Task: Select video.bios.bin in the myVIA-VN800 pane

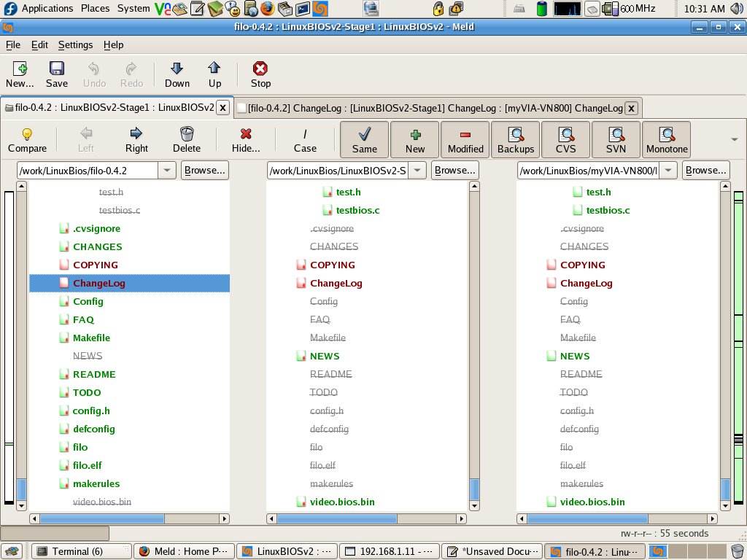Action: tap(592, 502)
